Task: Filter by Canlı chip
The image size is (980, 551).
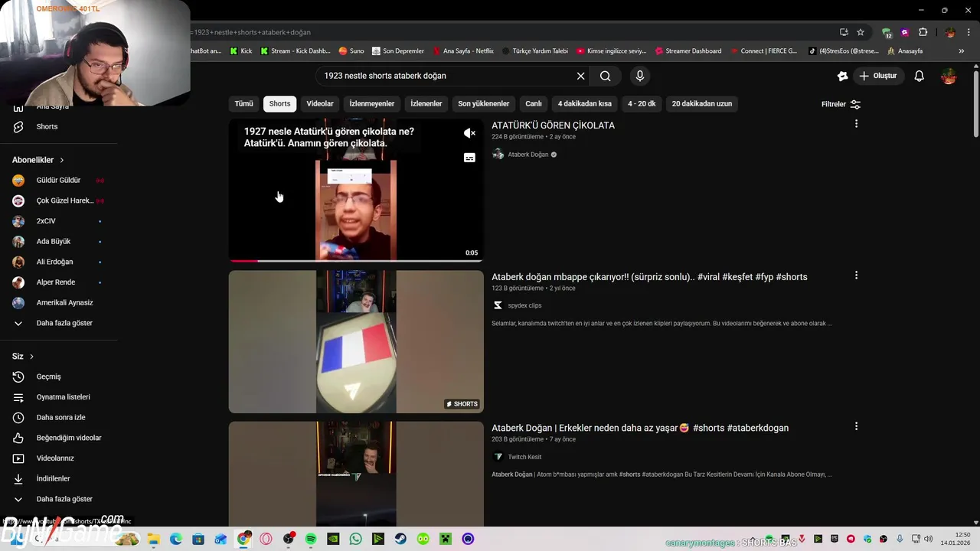Action: pos(534,104)
